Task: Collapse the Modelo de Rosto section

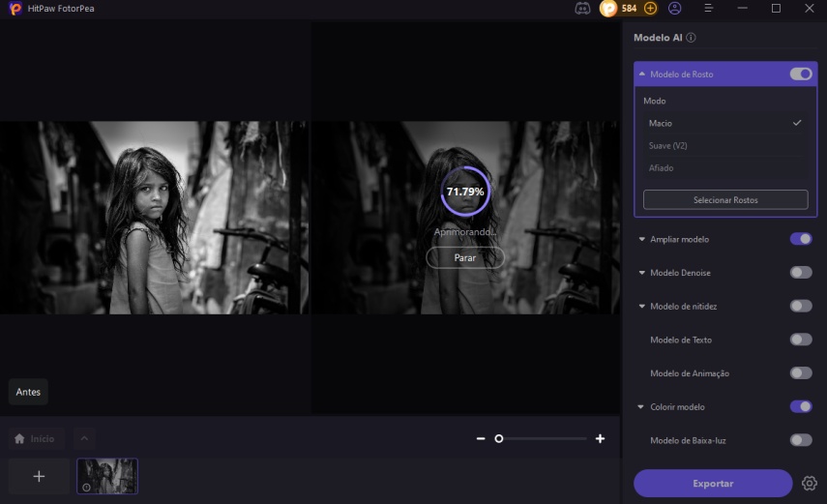Action: coord(643,74)
